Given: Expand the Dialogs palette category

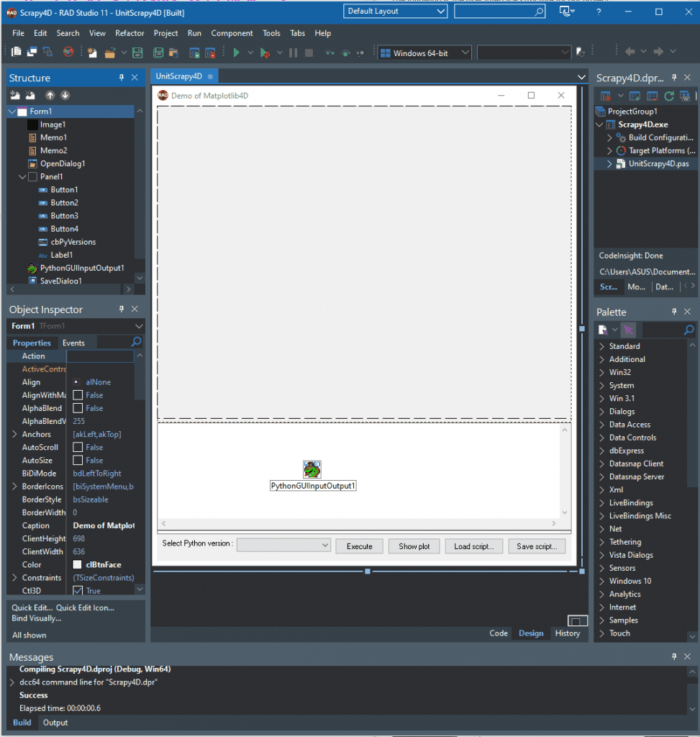Looking at the screenshot, I should click(x=601, y=411).
